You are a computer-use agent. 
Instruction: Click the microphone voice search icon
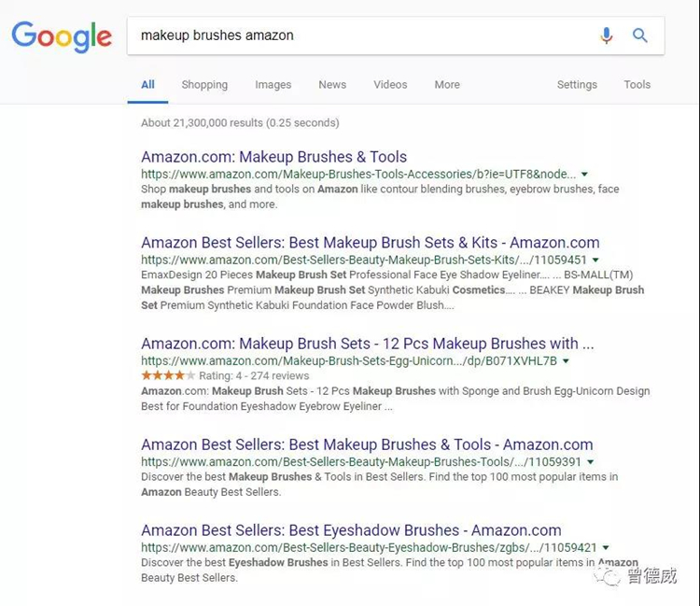coord(607,35)
